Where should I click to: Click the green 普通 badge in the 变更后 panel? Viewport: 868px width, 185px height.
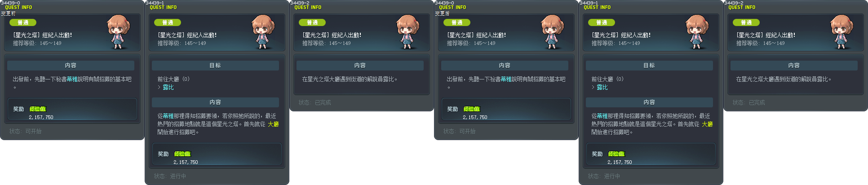point(457,22)
